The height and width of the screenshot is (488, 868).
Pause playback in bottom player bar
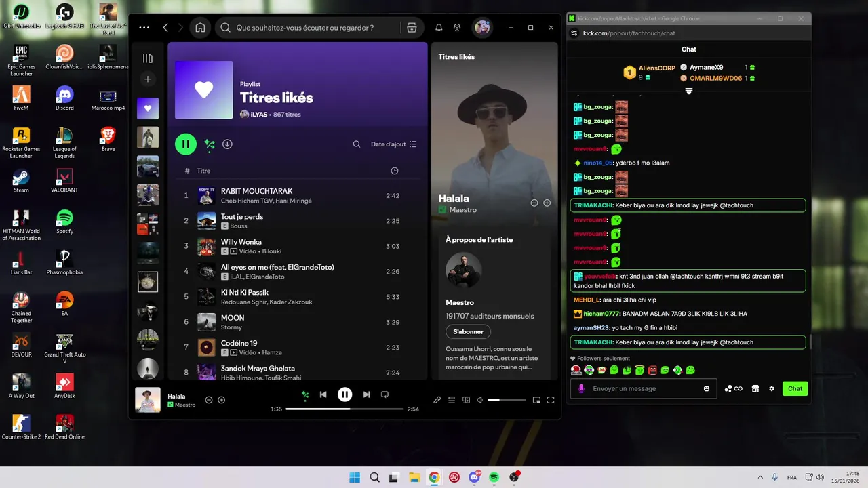point(345,394)
